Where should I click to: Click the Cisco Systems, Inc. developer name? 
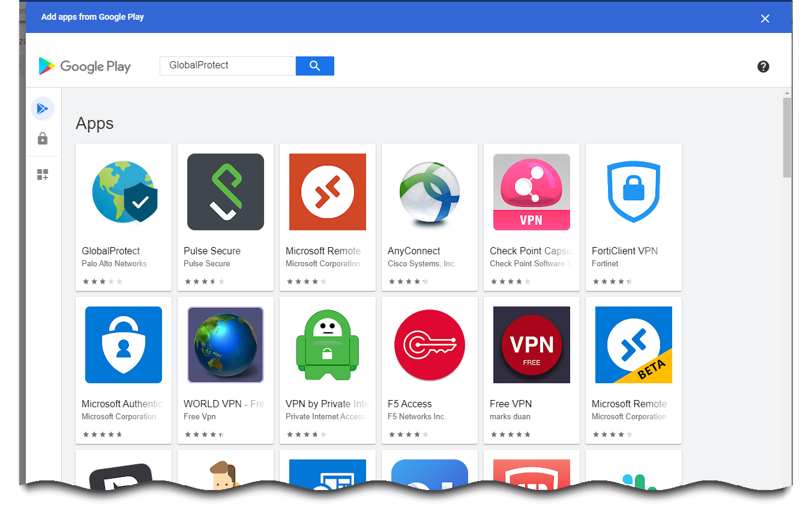(422, 264)
